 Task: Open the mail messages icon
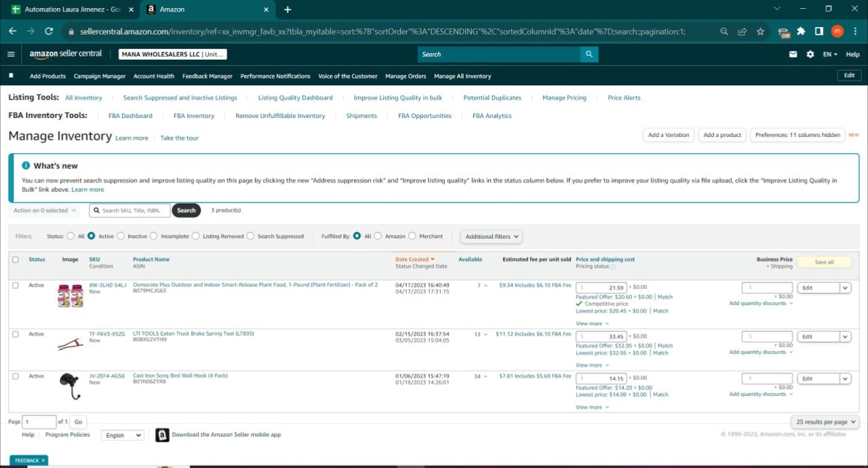(x=793, y=54)
